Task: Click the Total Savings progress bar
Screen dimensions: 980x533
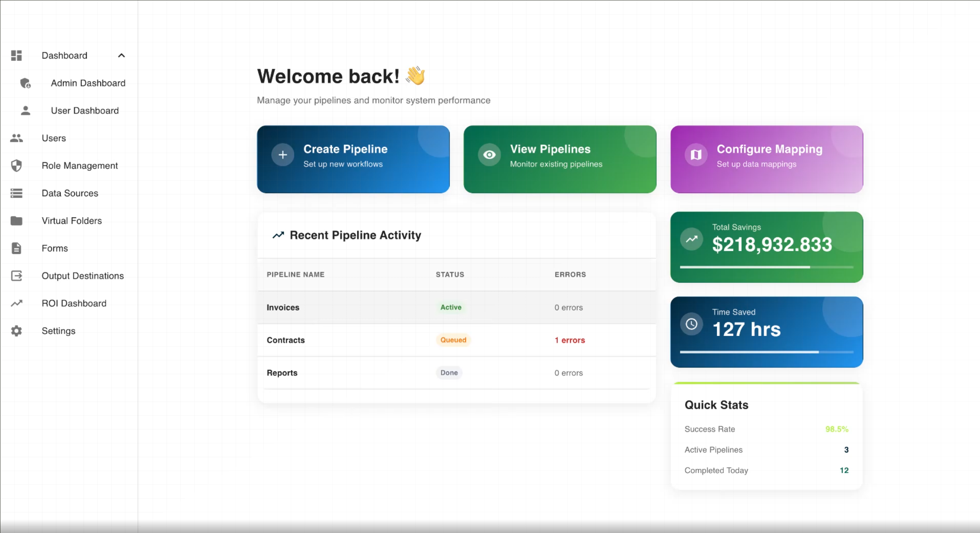Action: click(x=766, y=267)
